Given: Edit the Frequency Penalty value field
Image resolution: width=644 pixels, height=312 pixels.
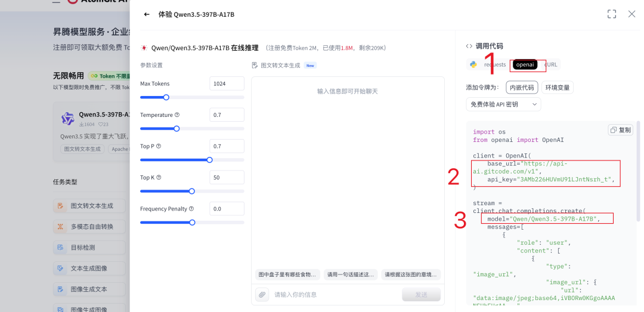Looking at the screenshot, I should (x=227, y=208).
